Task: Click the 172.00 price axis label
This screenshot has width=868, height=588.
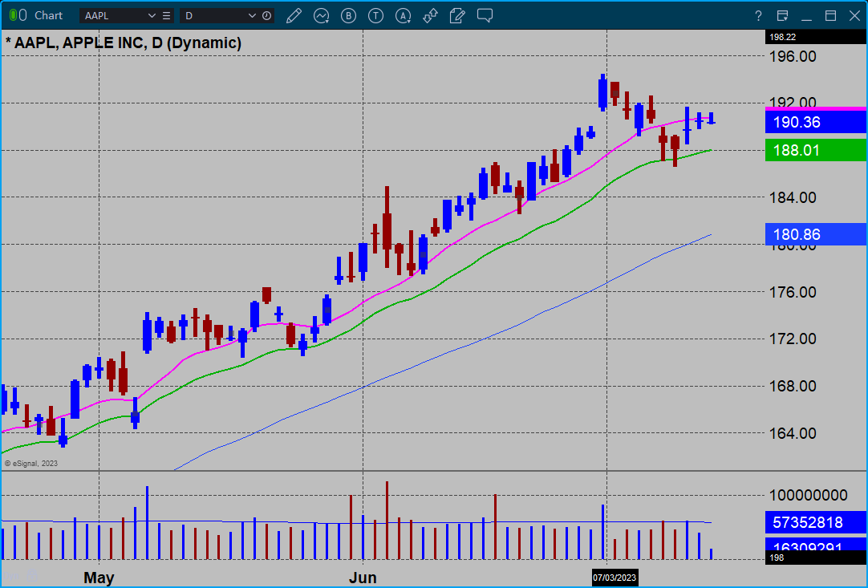Action: (793, 339)
